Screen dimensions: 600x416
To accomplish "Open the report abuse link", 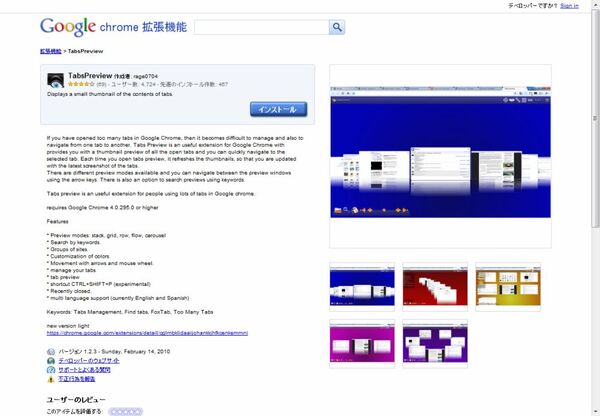I will click(77, 379).
